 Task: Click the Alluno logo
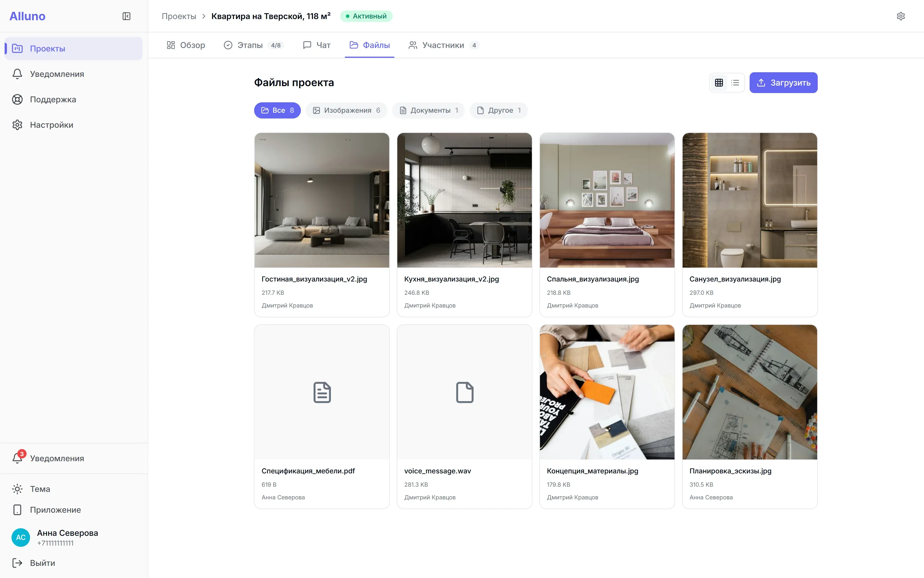point(27,16)
